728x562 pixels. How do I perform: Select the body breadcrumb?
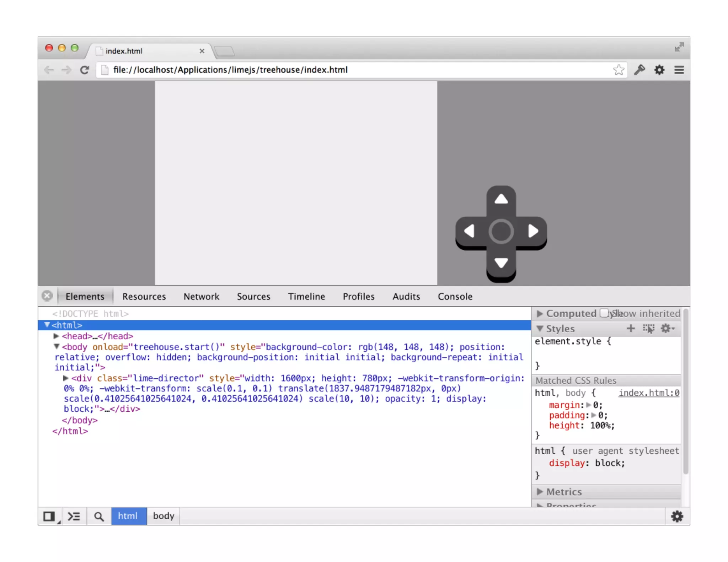point(164,516)
